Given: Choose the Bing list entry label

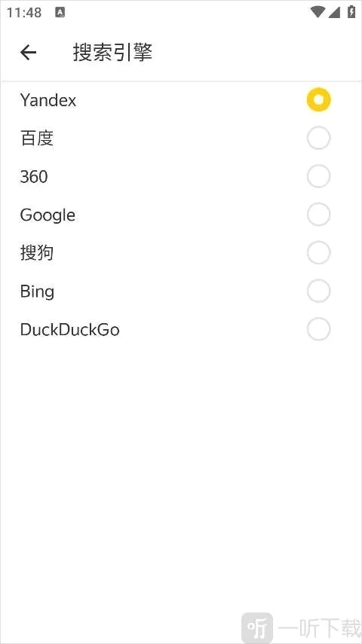Looking at the screenshot, I should [x=37, y=291].
